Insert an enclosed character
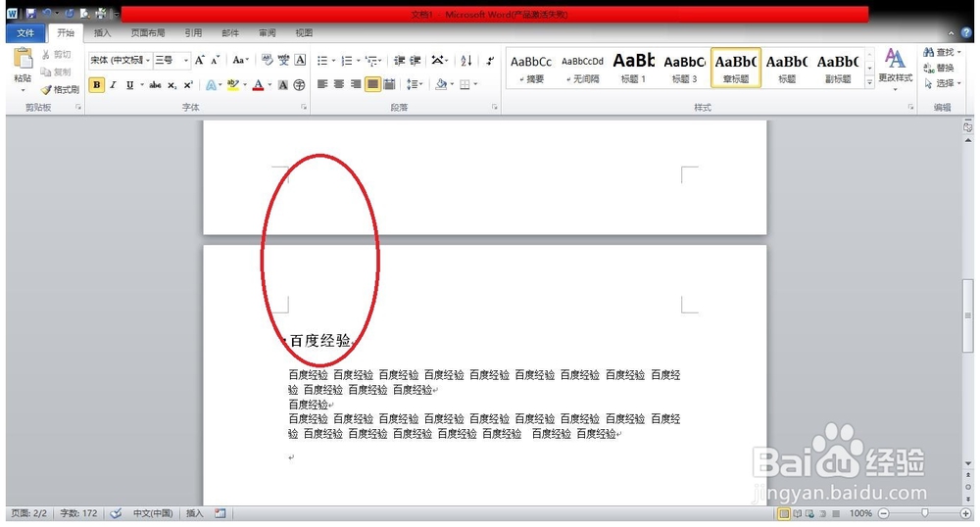 [x=299, y=85]
